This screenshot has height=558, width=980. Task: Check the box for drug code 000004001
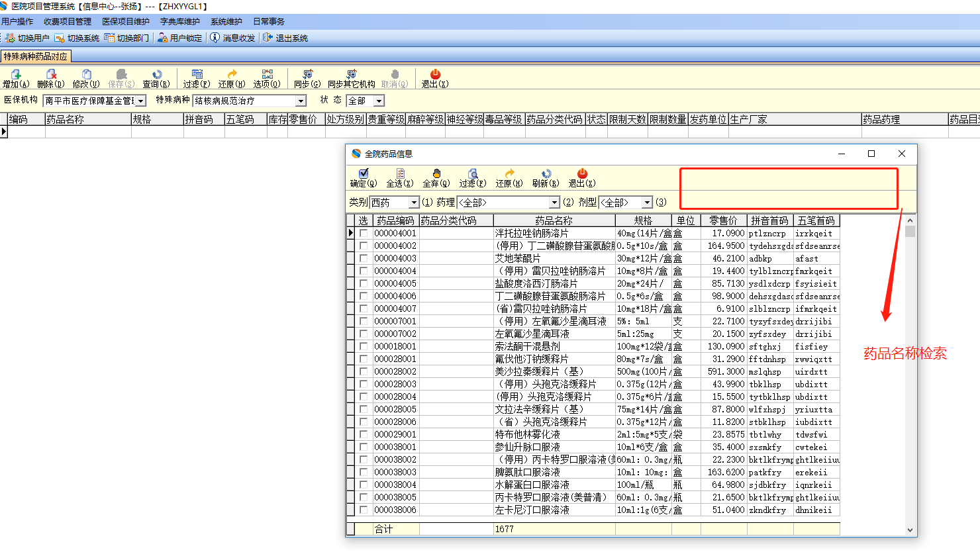[364, 233]
